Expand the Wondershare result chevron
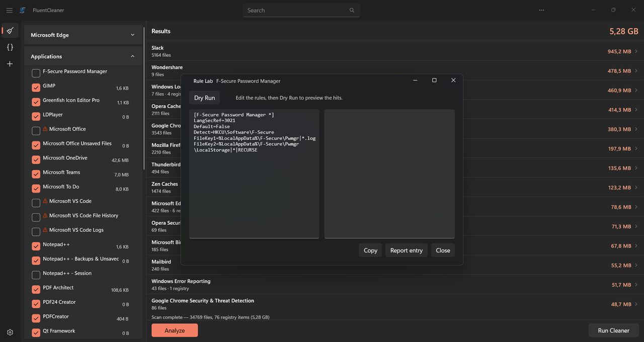Image resolution: width=644 pixels, height=342 pixels. click(x=636, y=71)
